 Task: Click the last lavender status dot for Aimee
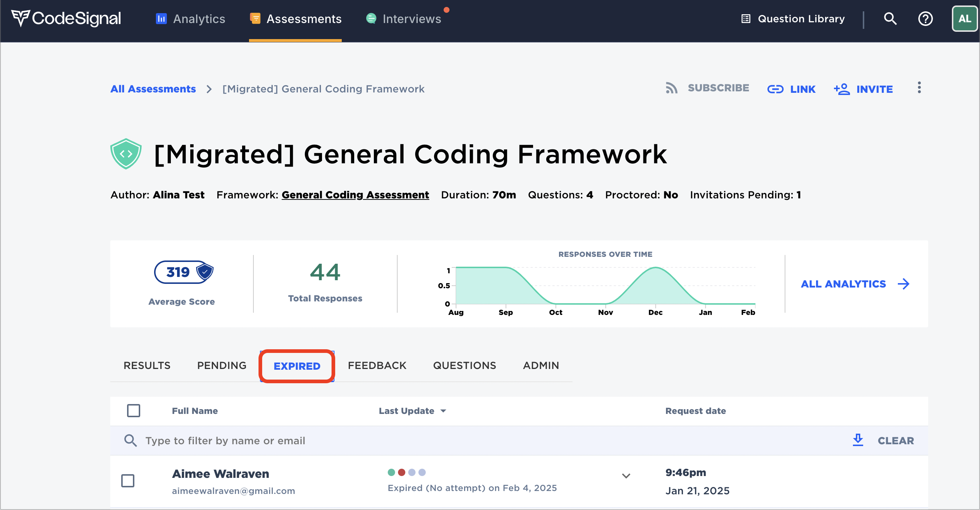[x=422, y=472]
